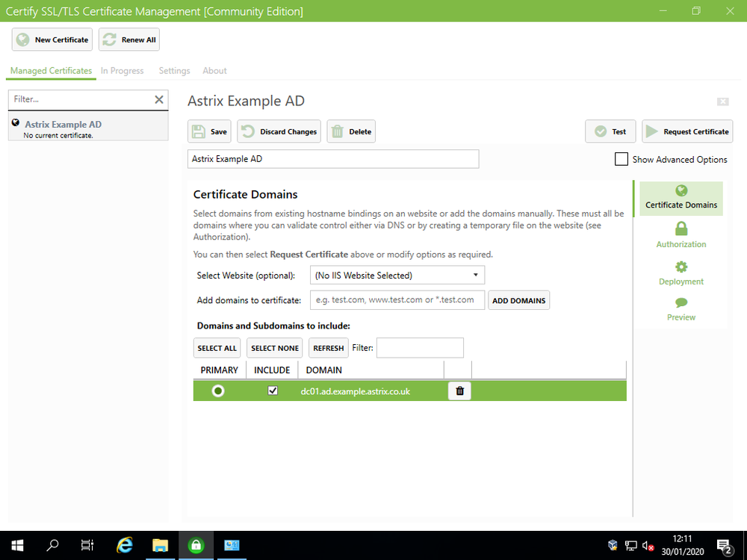The height and width of the screenshot is (560, 747).
Task: Open Certify lock icon in the taskbar
Action: click(x=195, y=545)
